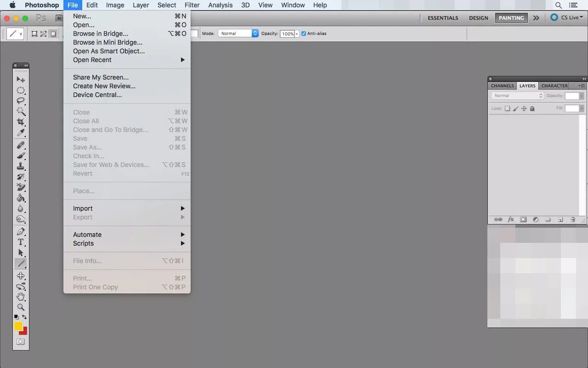The height and width of the screenshot is (368, 588).
Task: Toggle the Anti-alias checkbox
Action: (304, 34)
